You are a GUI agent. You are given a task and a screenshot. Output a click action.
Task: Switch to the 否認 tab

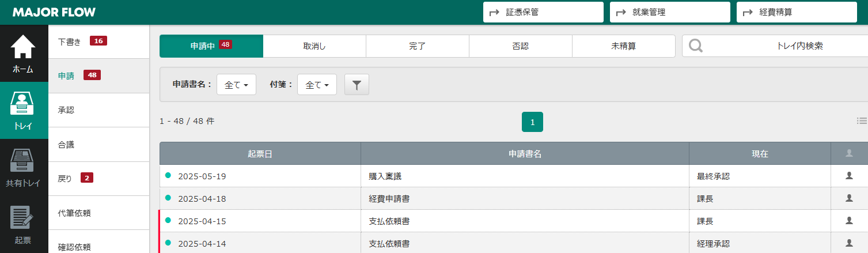tap(521, 46)
